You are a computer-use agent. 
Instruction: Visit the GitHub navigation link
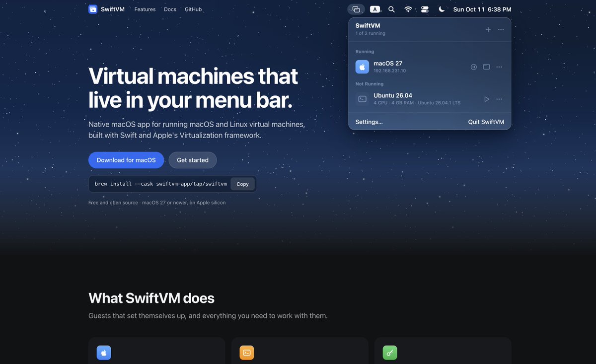193,9
